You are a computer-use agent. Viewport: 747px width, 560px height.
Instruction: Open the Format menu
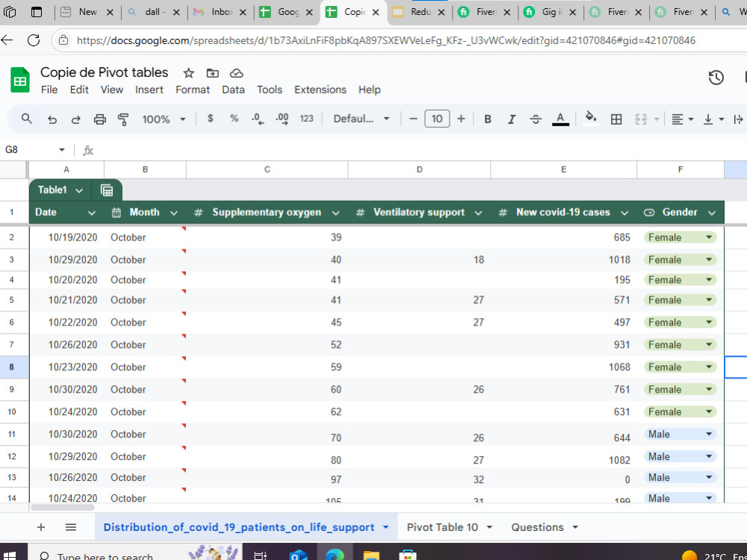[x=193, y=90]
